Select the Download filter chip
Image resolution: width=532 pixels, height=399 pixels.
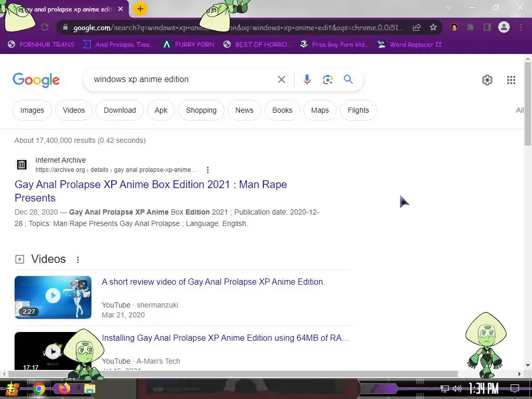click(x=120, y=110)
